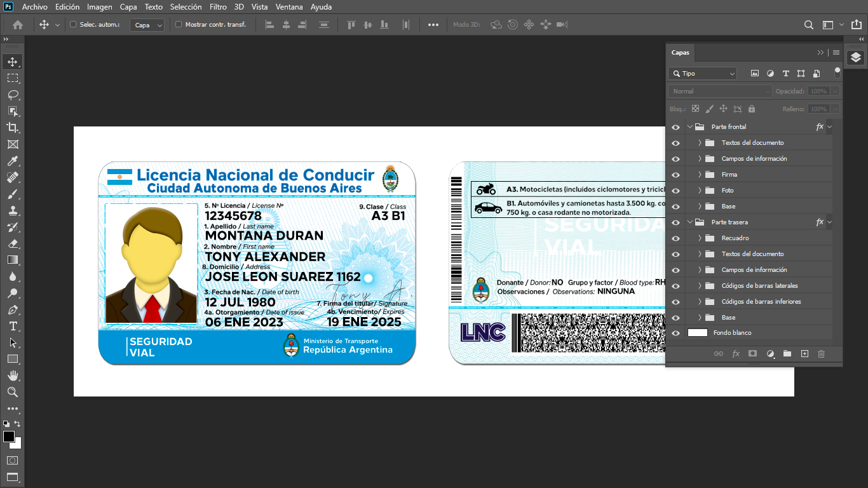The width and height of the screenshot is (868, 488).
Task: Select the Eraser tool
Action: pyautogui.click(x=13, y=243)
